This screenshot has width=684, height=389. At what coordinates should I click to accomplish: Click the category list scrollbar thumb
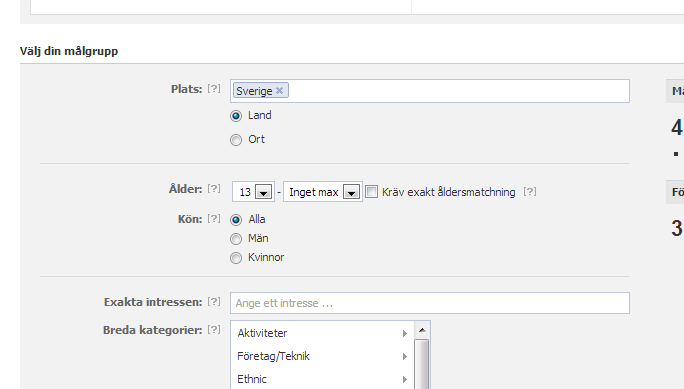pos(422,364)
